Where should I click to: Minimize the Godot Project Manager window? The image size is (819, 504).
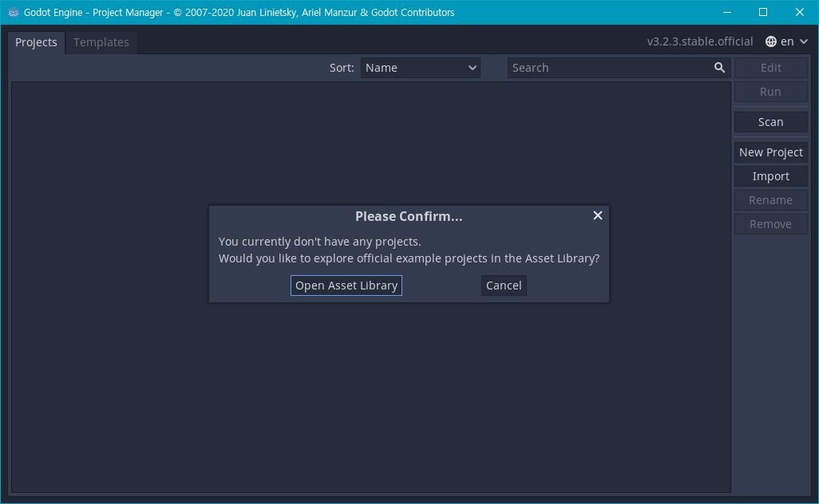pos(726,12)
